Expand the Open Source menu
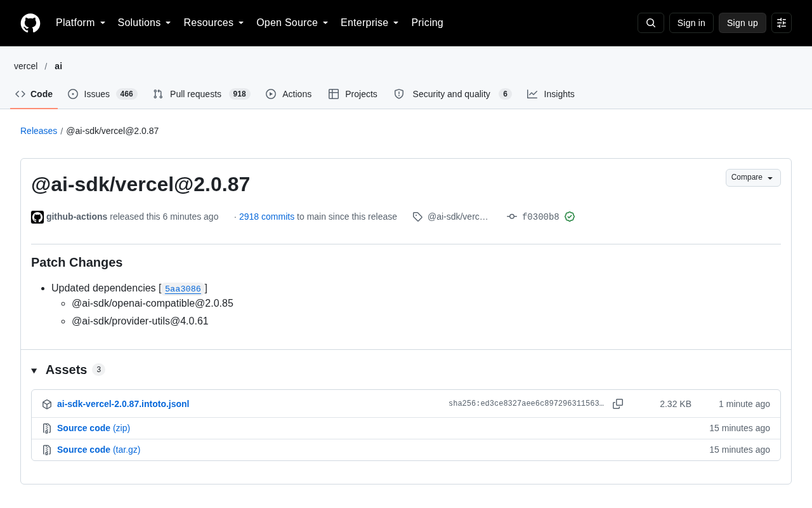This screenshot has width=812, height=508. [x=292, y=23]
